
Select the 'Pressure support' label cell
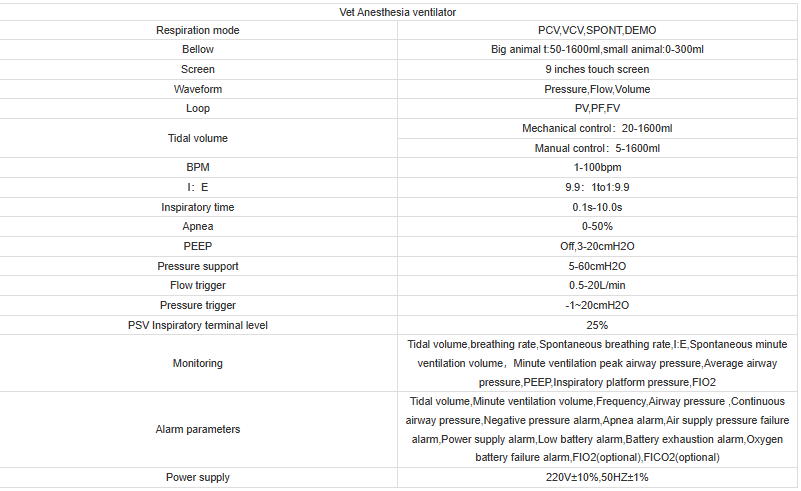click(198, 266)
